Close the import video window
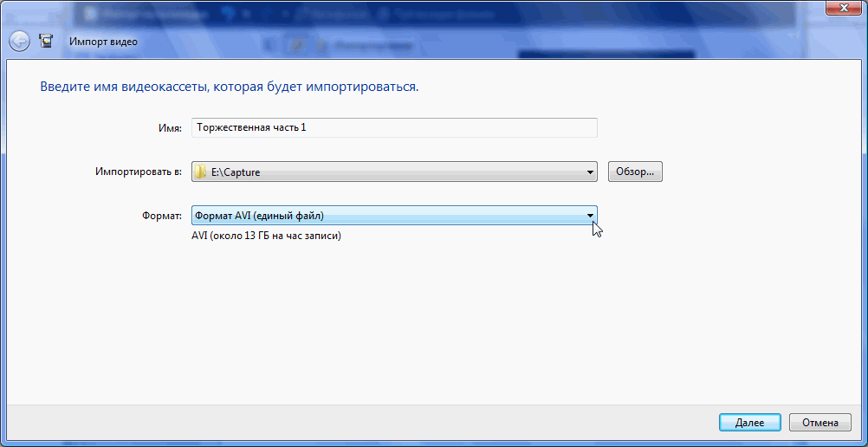 (845, 6)
